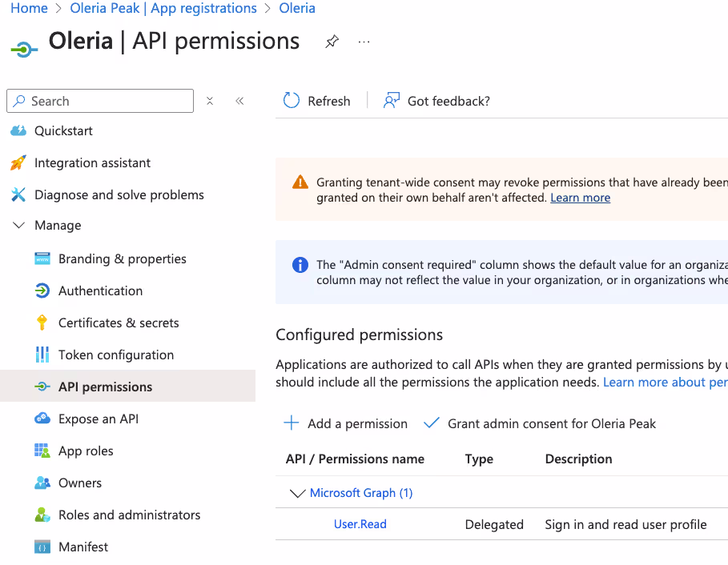The width and height of the screenshot is (728, 565).
Task: Click the Type column header
Action: click(479, 459)
